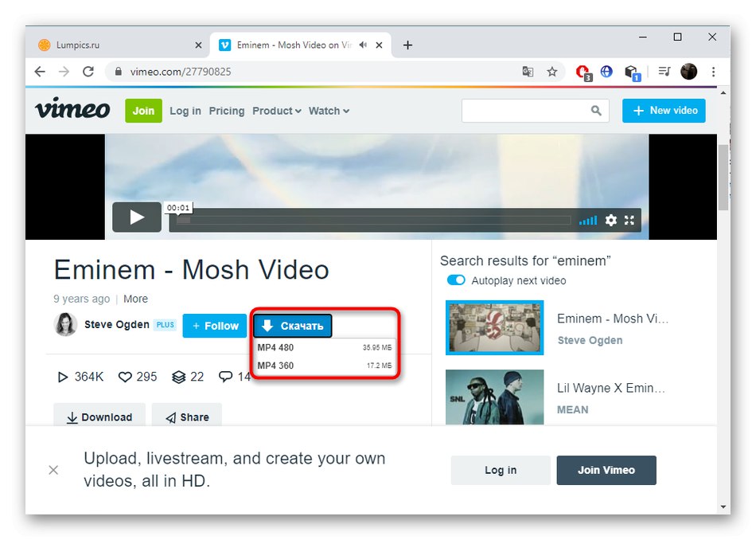Open Lil Wayne X Eminem thumbnail
Screen dimensions: 756x540
tap(495, 397)
